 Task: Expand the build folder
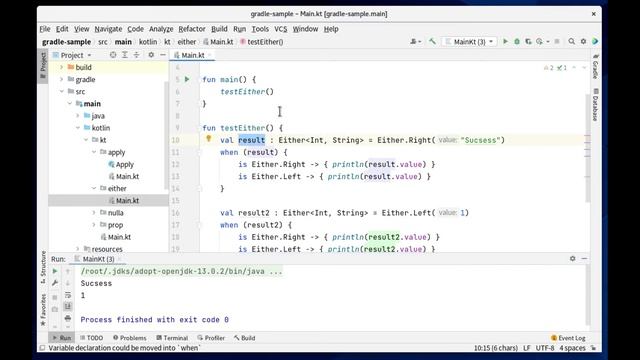62,67
